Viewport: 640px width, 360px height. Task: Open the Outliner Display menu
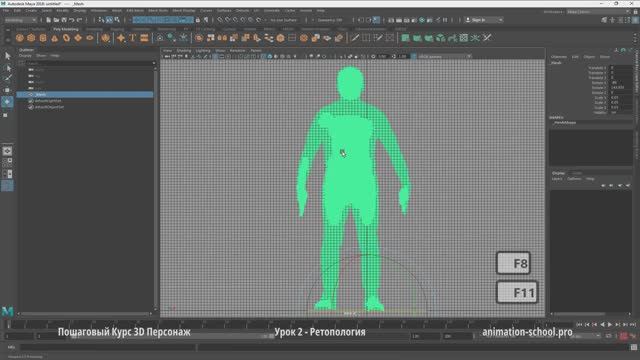pyautogui.click(x=25, y=56)
